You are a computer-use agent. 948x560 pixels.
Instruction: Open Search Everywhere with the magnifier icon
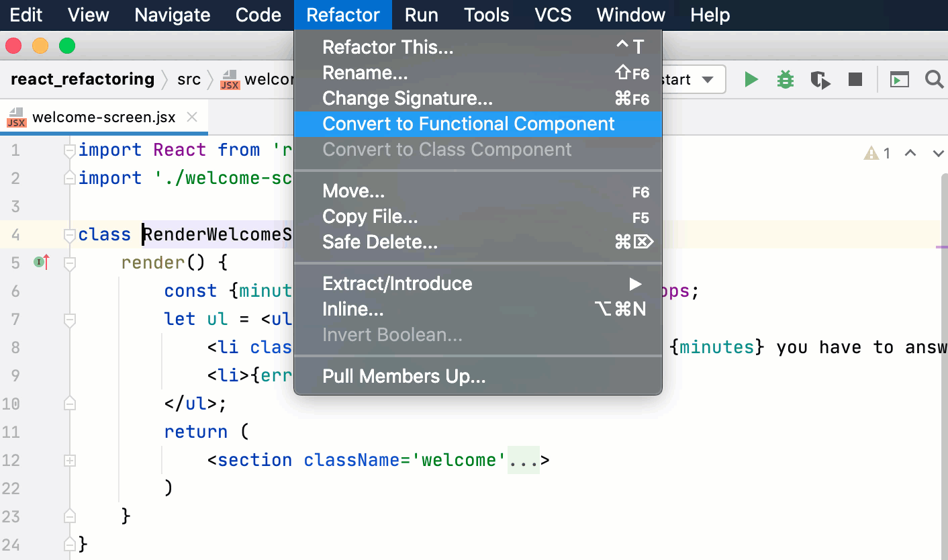click(935, 79)
